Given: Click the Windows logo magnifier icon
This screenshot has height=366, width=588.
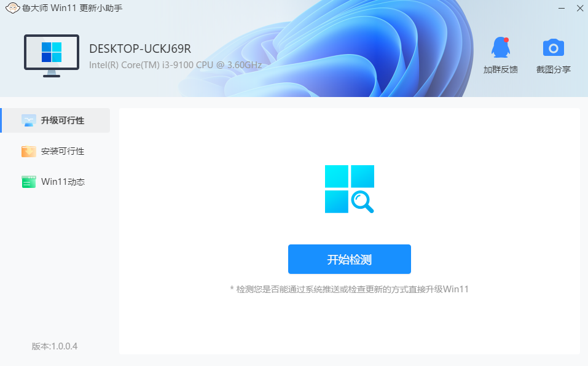Looking at the screenshot, I should pos(350,189).
